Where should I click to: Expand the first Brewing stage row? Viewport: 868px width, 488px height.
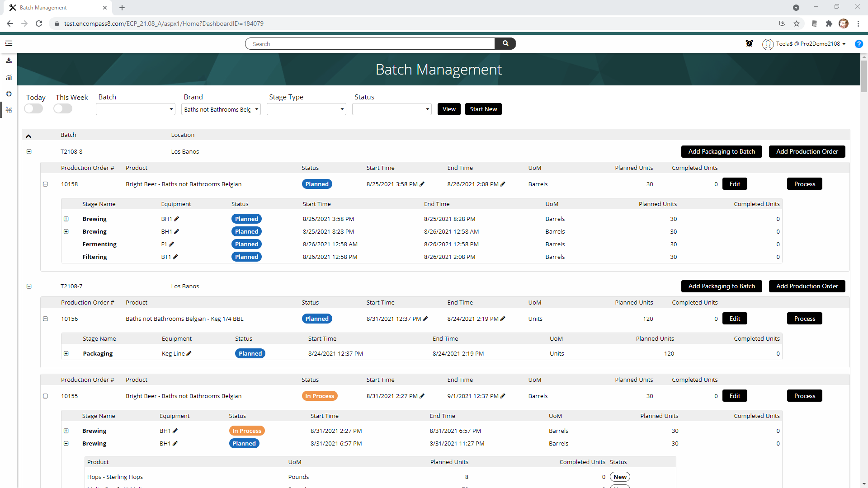coord(66,219)
